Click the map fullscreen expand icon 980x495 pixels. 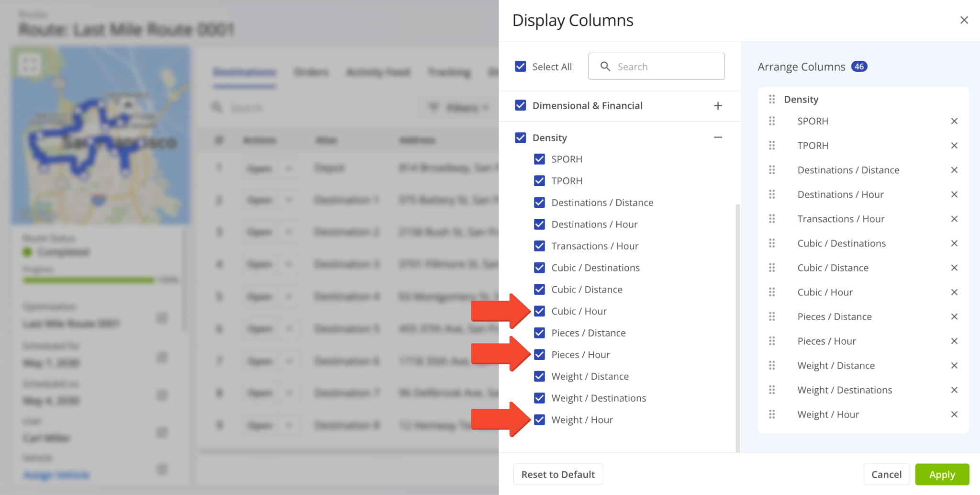(x=29, y=64)
